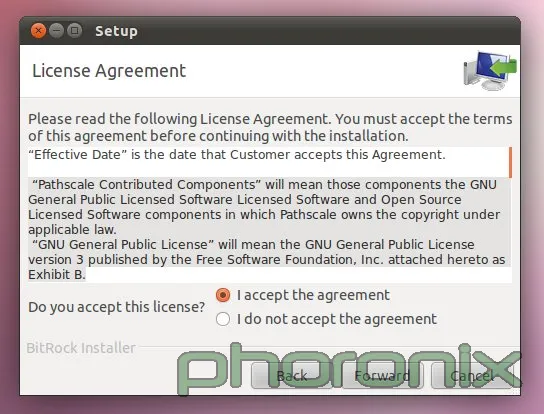Click the "Do you accept this license?" label

pos(117,307)
